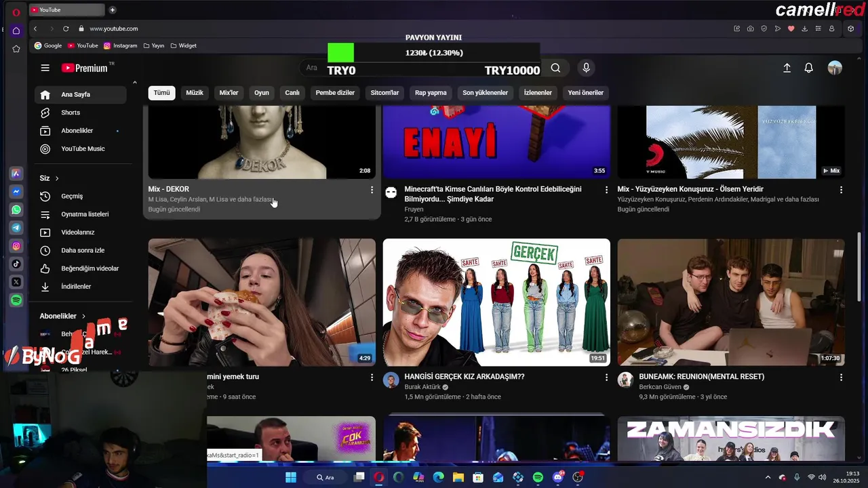Open WhatsApp in the Opera sidebar
Image resolution: width=868 pixels, height=488 pixels.
(16, 210)
